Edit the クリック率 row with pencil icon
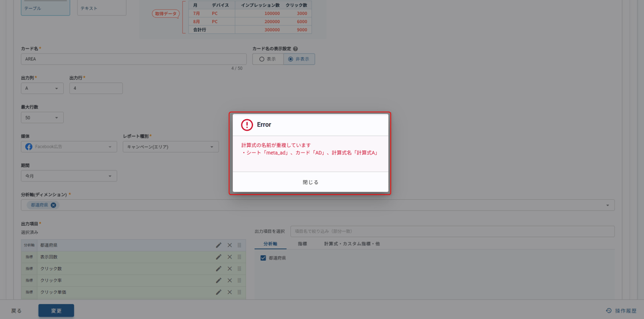 click(x=218, y=280)
